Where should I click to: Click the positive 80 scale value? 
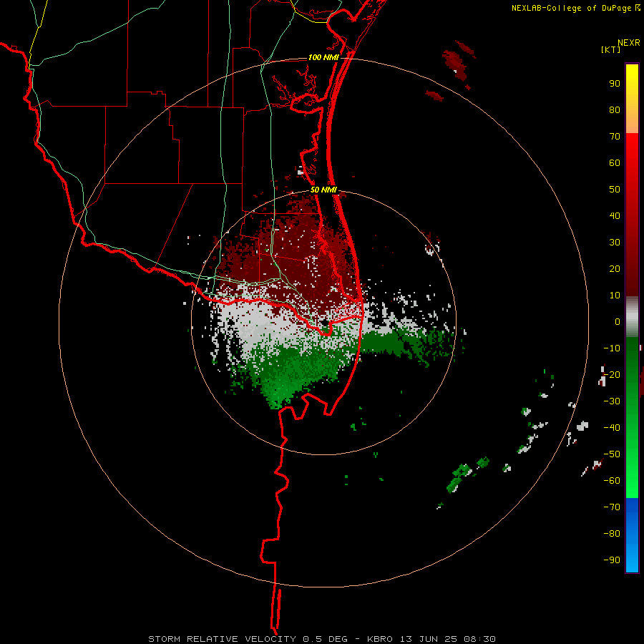[x=615, y=110]
